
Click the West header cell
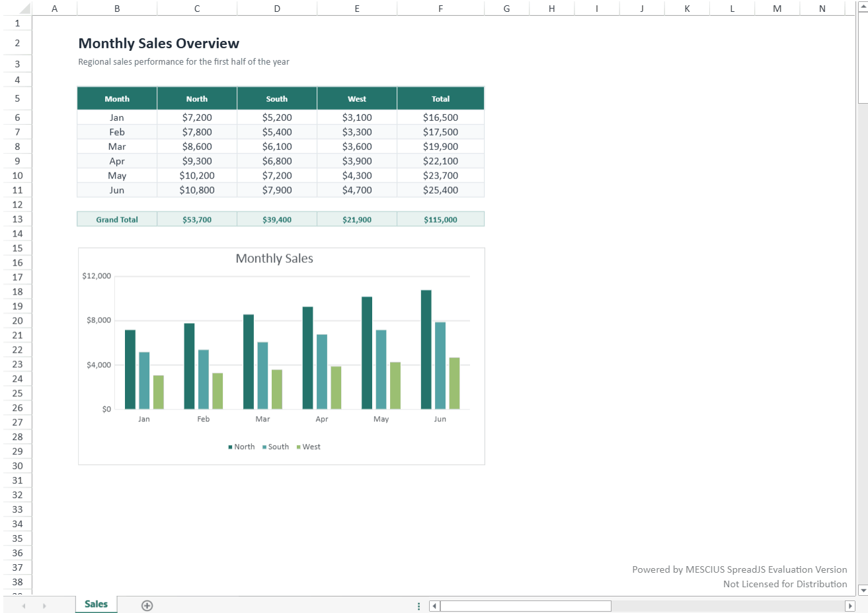357,98
